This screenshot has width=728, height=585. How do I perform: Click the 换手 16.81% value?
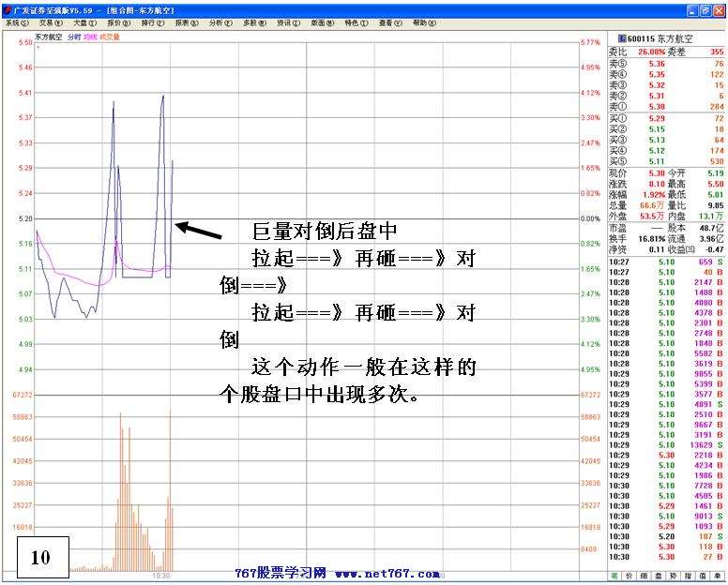point(652,238)
